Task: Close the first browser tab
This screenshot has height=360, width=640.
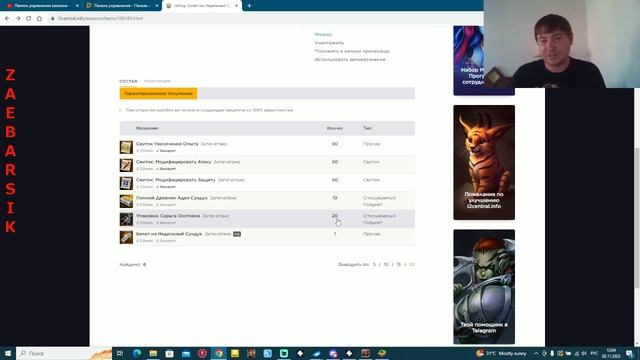Action: pos(77,6)
